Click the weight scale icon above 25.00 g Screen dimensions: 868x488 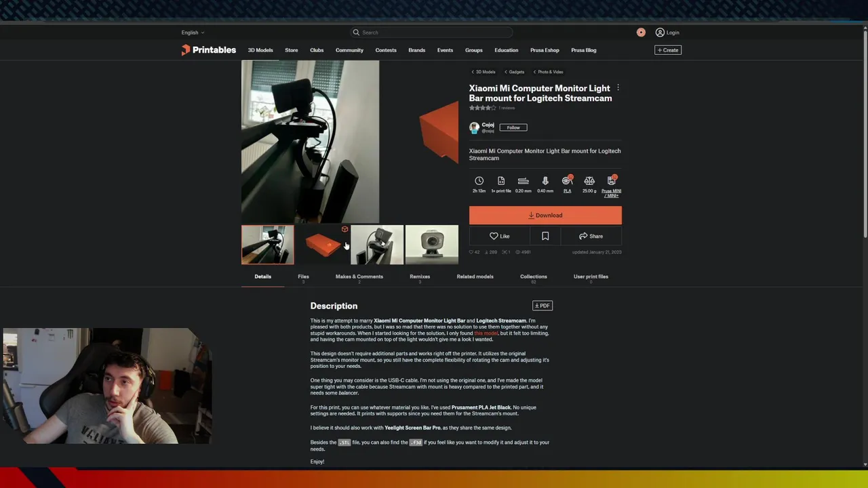coord(589,181)
